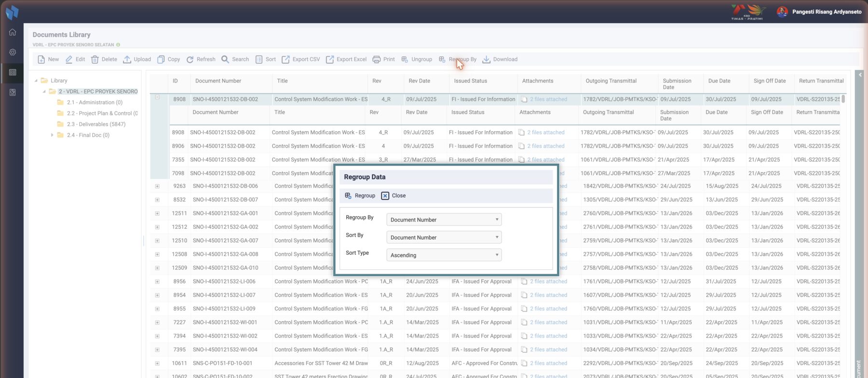Click the Copy toolbar button

169,59
